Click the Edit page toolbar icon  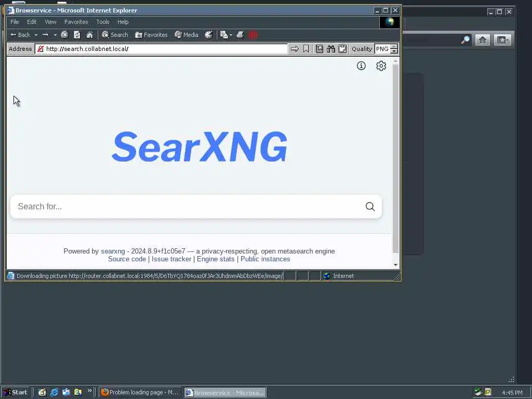pyautogui.click(x=224, y=35)
